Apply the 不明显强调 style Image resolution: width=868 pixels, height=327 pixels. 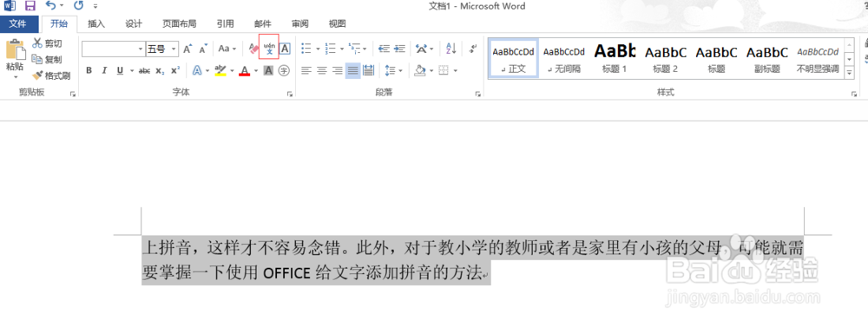tap(818, 58)
